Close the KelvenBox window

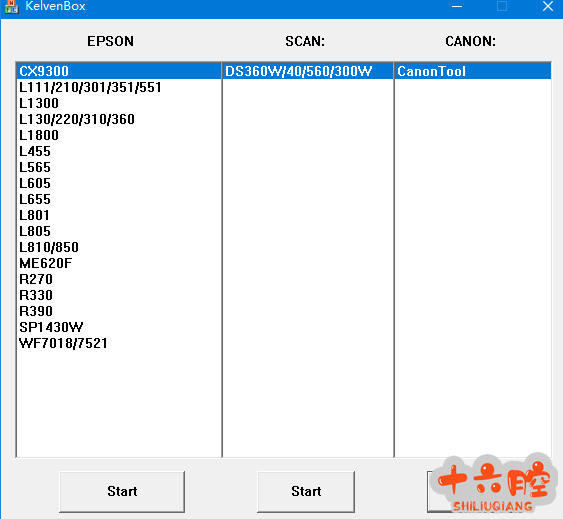[x=548, y=6]
